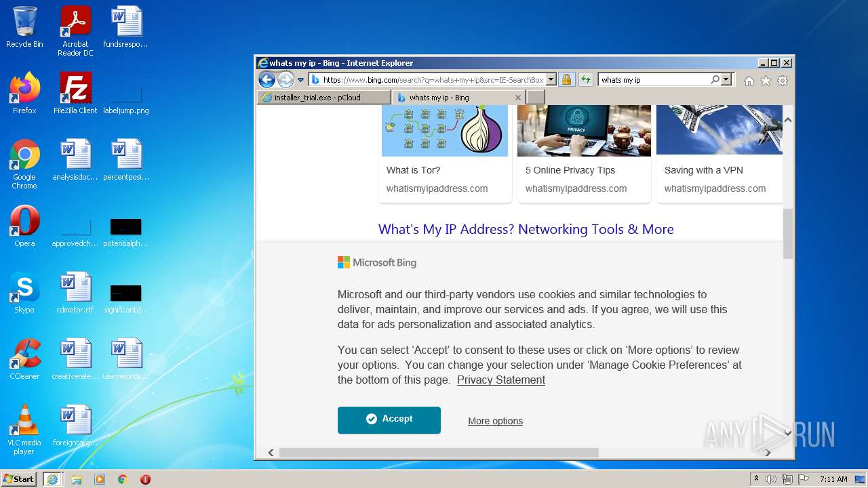Open Windows Media Player taskbar icon
Viewport: 868px width, 488px height.
click(x=100, y=479)
